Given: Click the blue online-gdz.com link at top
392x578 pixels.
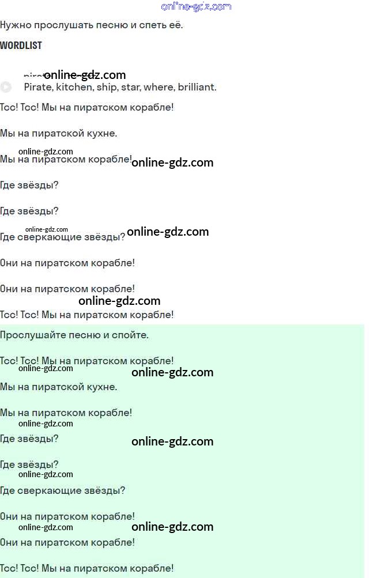Looking at the screenshot, I should point(196,6).
